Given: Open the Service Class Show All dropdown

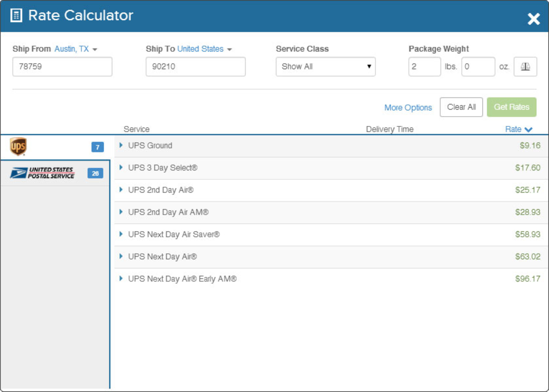Looking at the screenshot, I should pos(325,67).
